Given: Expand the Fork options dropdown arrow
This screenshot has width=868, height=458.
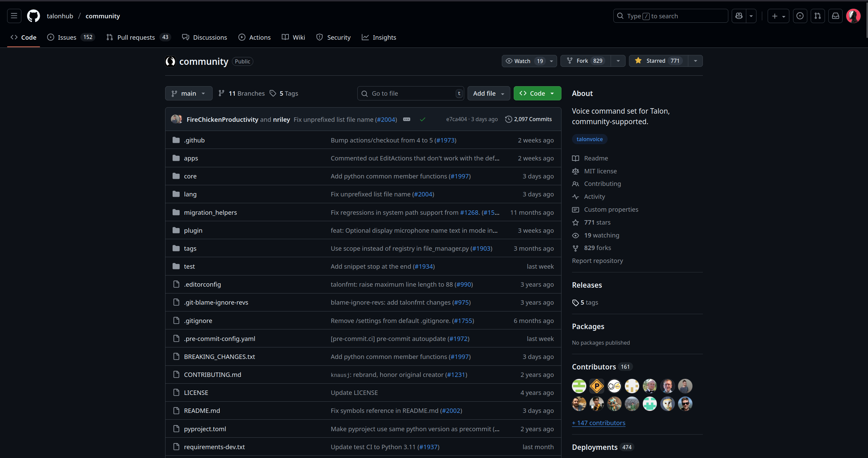Looking at the screenshot, I should click(x=618, y=61).
